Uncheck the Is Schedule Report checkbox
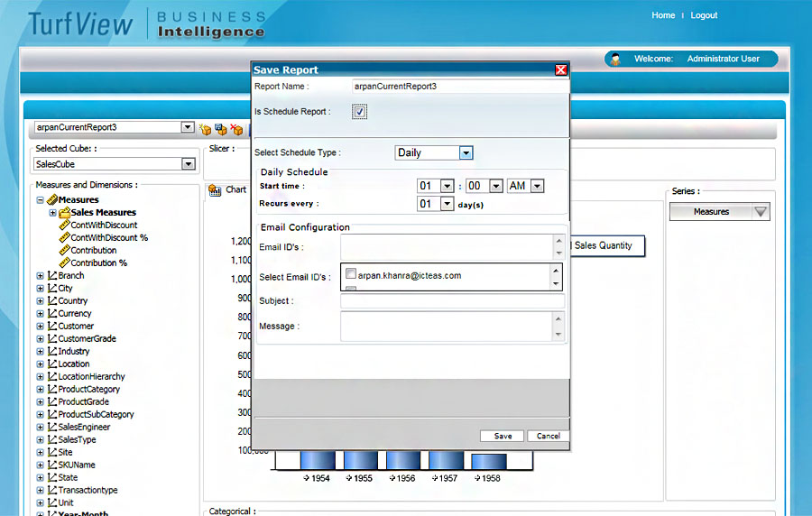Screen dimensions: 812x516 (359, 112)
